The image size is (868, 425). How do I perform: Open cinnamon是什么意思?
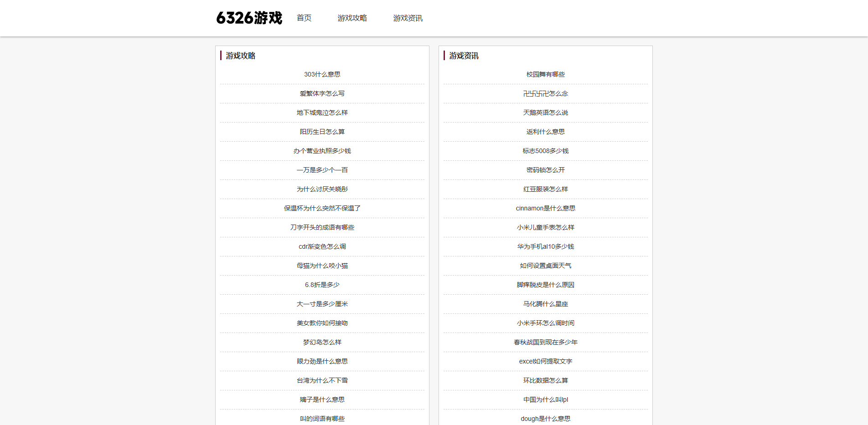(545, 208)
